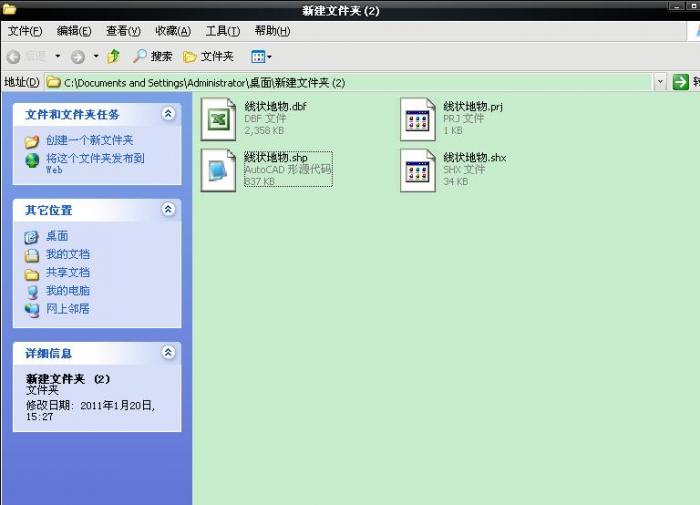Select the 线状地物.dbf file icon
700x505 pixels.
(218, 118)
